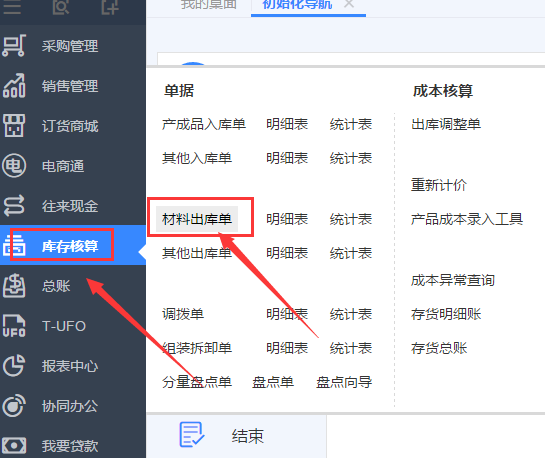Open 材料出库单 from the menu
545x458 pixels.
click(197, 219)
